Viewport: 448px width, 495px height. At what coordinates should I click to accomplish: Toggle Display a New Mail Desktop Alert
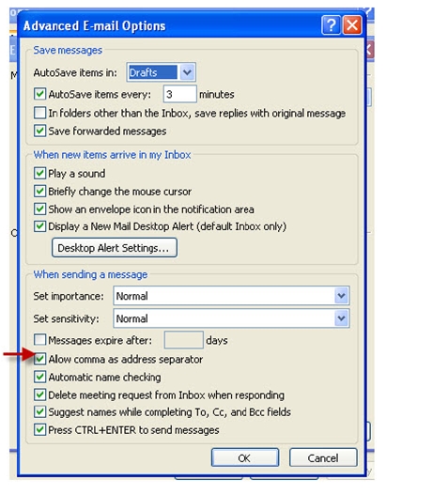[39, 226]
